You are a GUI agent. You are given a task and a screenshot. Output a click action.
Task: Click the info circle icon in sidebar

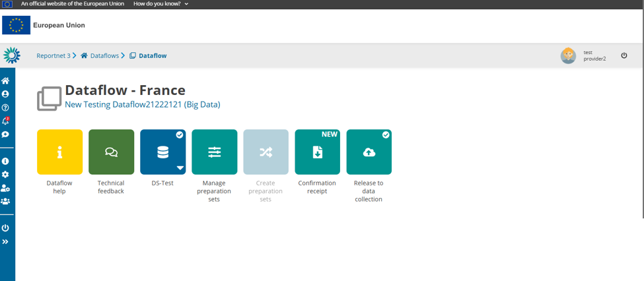5,161
